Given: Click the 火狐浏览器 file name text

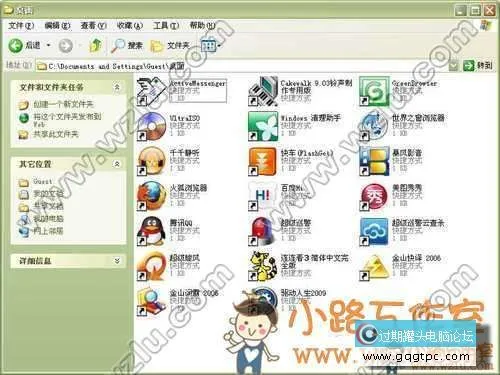Looking at the screenshot, I should click(188, 188).
